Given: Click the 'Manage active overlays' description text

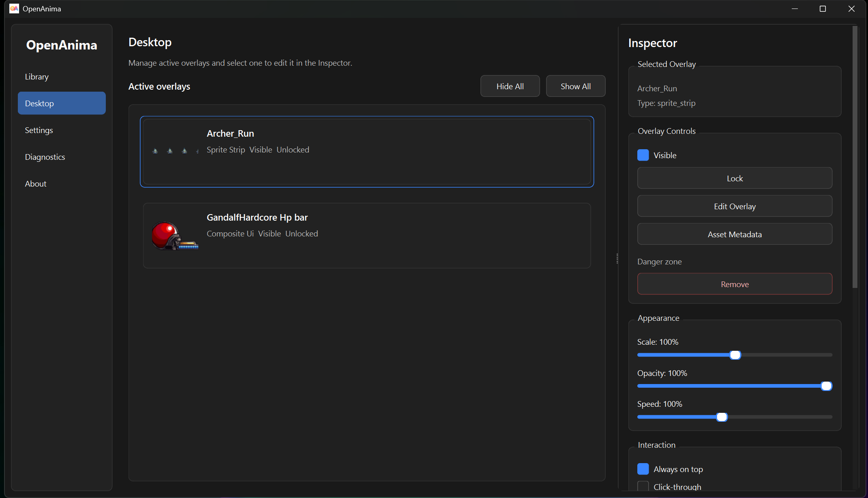Looking at the screenshot, I should 240,63.
